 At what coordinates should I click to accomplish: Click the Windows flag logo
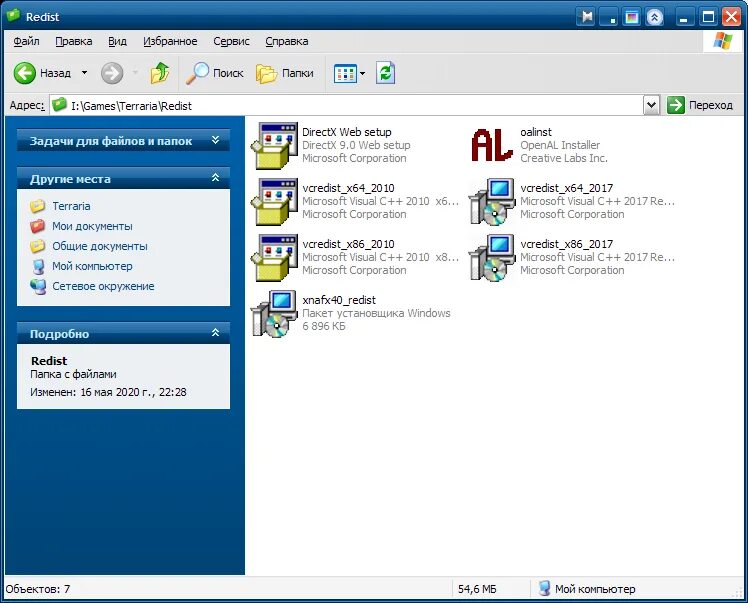tap(722, 42)
